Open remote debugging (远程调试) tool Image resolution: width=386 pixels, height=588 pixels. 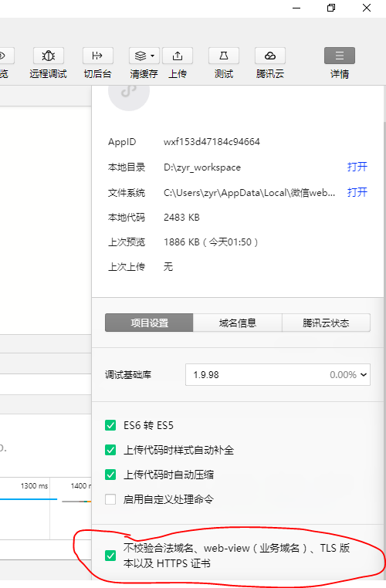pyautogui.click(x=49, y=56)
